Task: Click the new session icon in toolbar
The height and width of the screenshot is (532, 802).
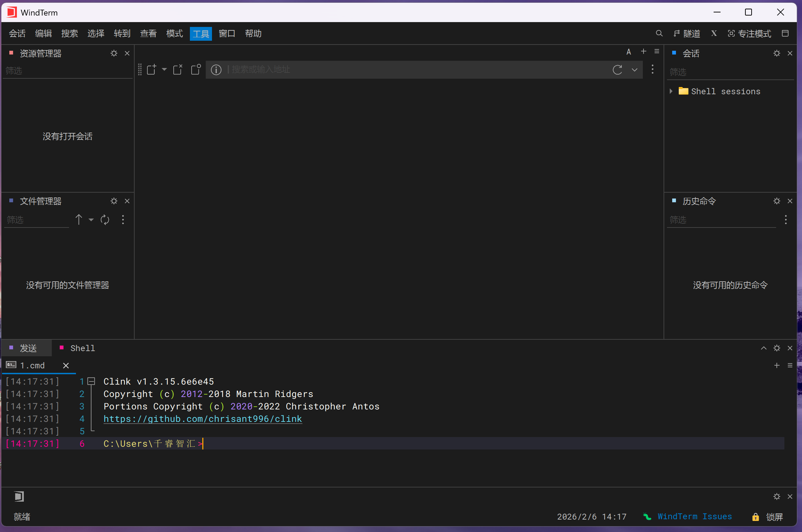Action: 152,70
